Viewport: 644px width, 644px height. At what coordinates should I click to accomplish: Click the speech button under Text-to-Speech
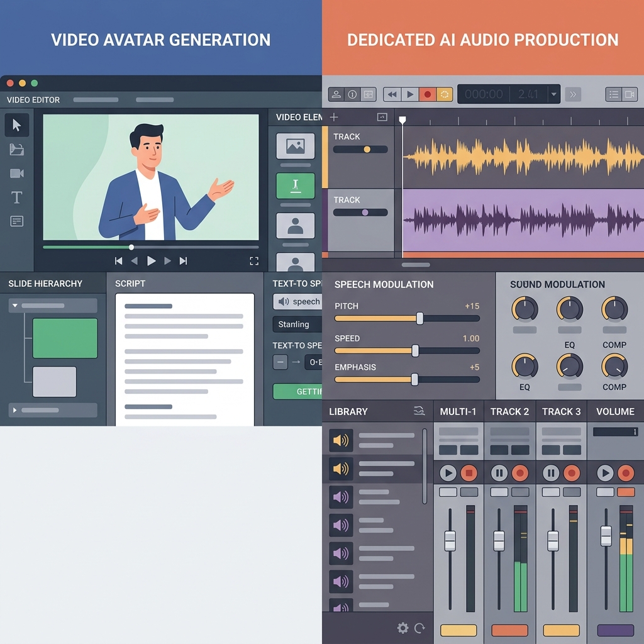[297, 301]
